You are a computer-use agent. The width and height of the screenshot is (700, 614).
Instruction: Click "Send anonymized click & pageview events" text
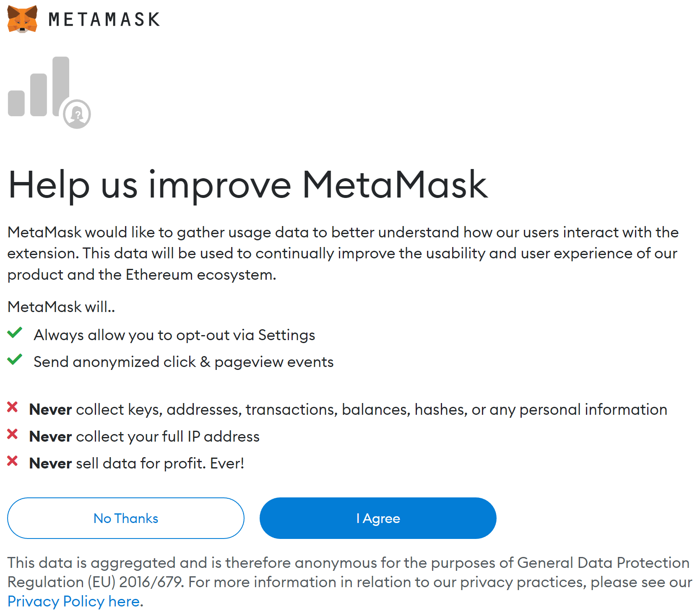(x=183, y=362)
